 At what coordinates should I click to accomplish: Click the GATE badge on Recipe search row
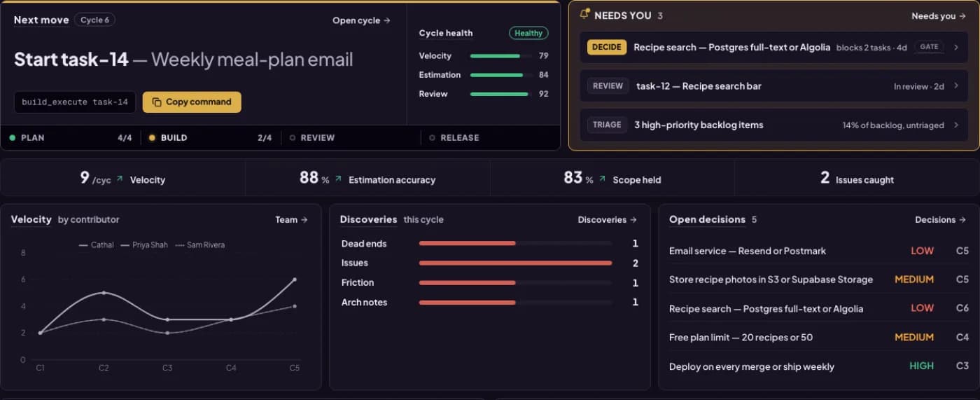click(x=929, y=47)
